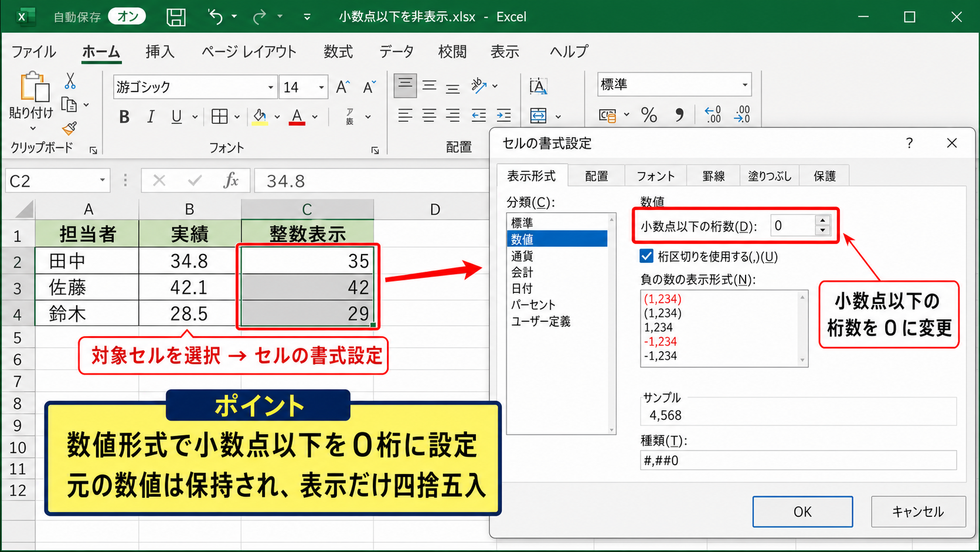Decrease indent

[479, 116]
